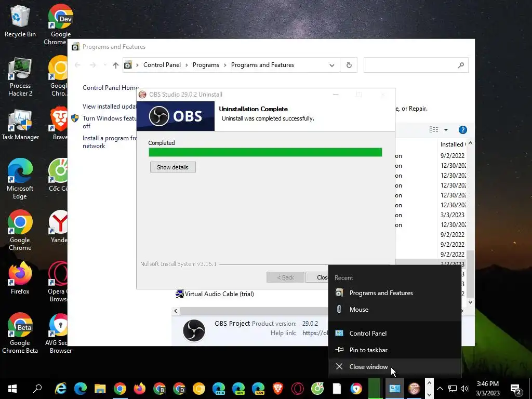532x399 pixels.
Task: Go up one level in Control Panel
Action: tap(116, 65)
